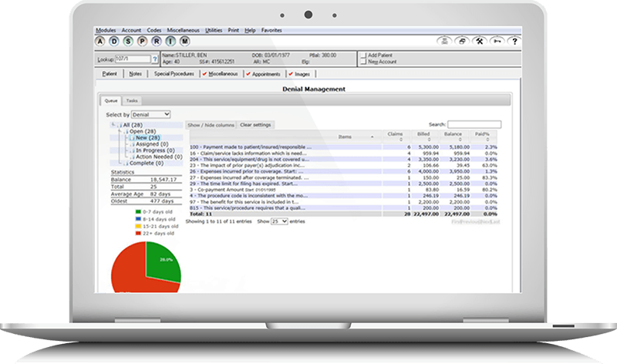Select the Assigned (0) tree node
This screenshot has height=364, width=617.
coord(152,143)
